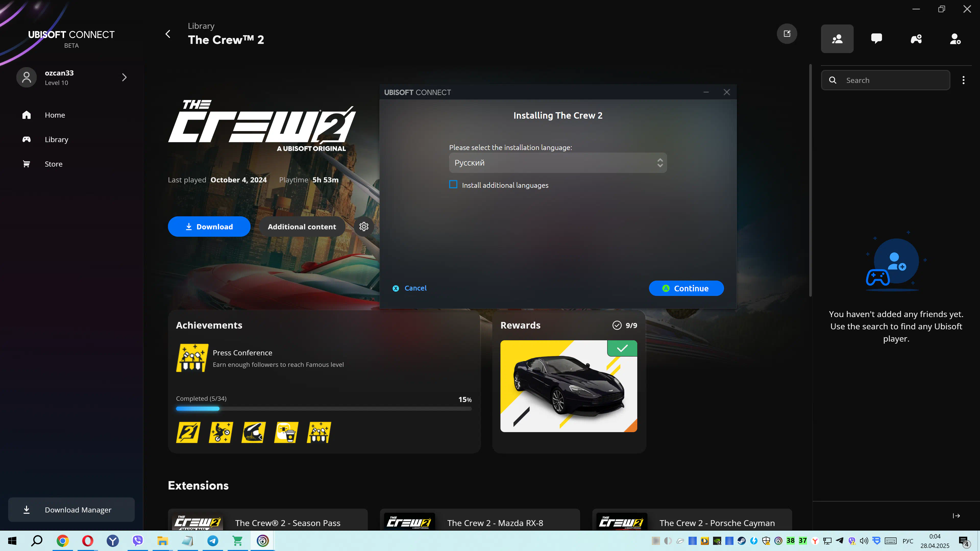Open the taskbar clock and date
This screenshot has width=980, height=551.
pos(935,541)
